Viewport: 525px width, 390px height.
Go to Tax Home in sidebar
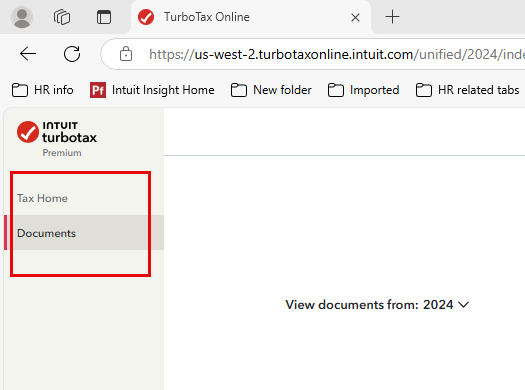tap(42, 198)
